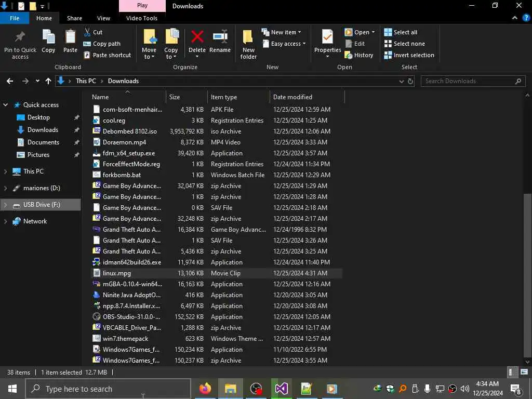The height and width of the screenshot is (399, 532).
Task: Click Invert selection
Action: pos(409,55)
